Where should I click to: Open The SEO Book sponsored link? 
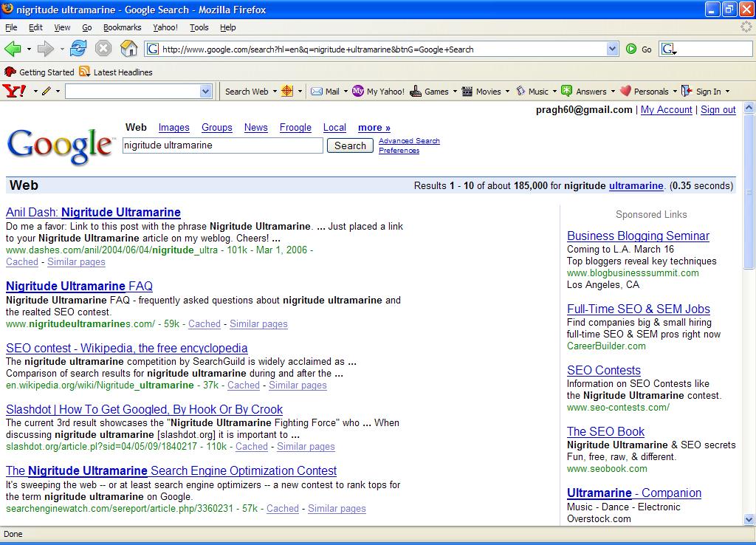pyautogui.click(x=605, y=432)
